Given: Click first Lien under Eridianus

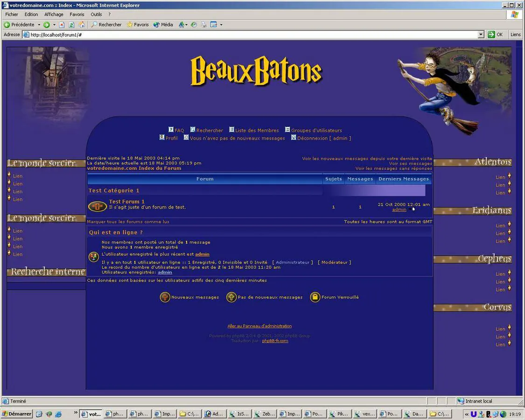Looking at the screenshot, I should point(500,225).
